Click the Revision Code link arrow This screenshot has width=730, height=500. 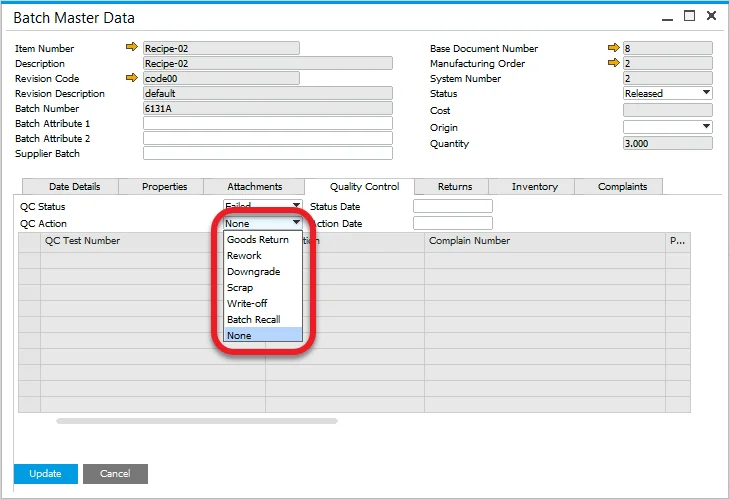point(132,78)
